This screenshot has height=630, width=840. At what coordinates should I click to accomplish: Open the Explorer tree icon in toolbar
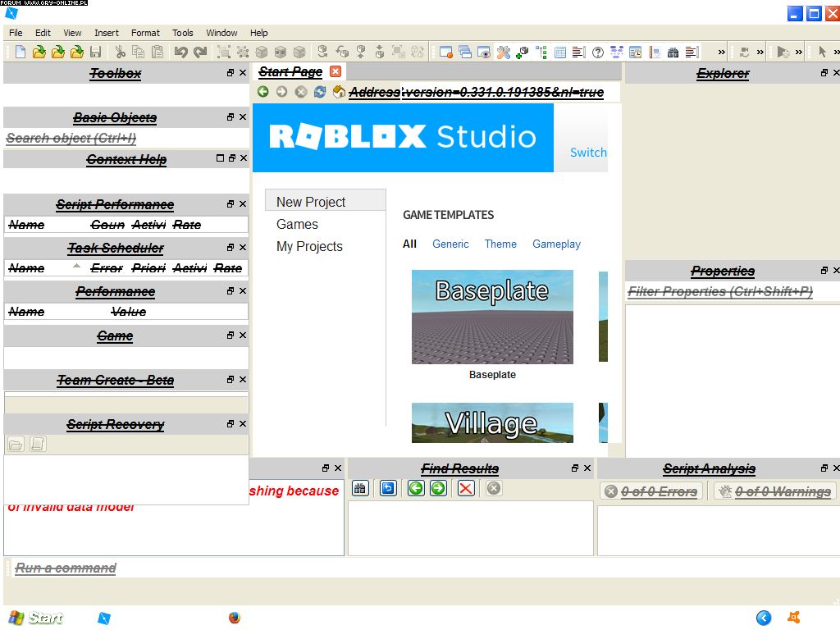coord(541,52)
